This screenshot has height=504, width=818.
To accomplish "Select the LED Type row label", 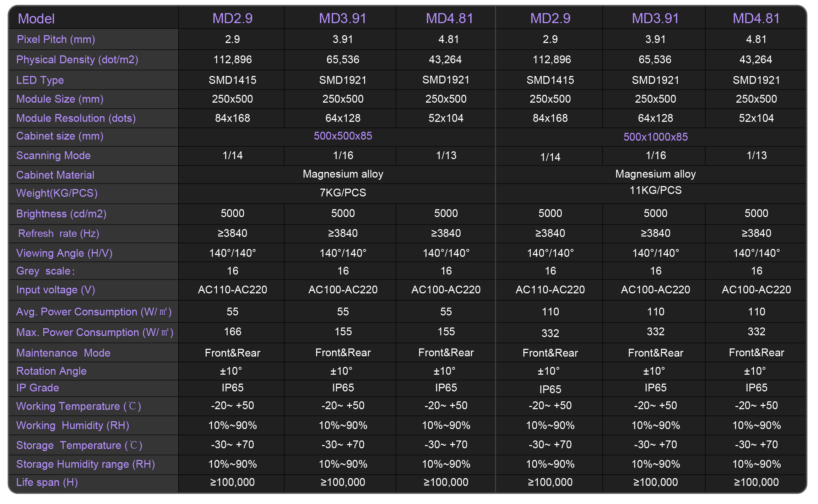I will pos(40,80).
